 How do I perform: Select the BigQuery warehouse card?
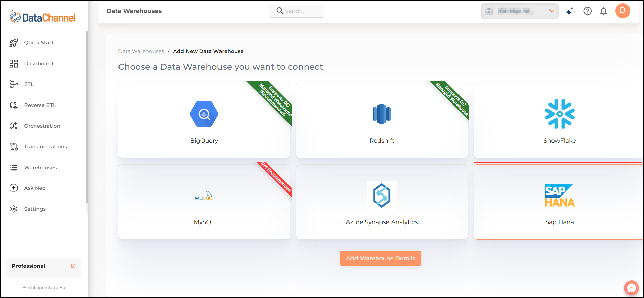204,120
